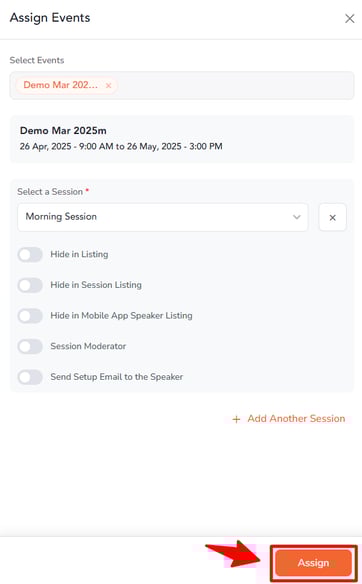Click the Select a Session label
The width and height of the screenshot is (362, 584).
click(50, 192)
